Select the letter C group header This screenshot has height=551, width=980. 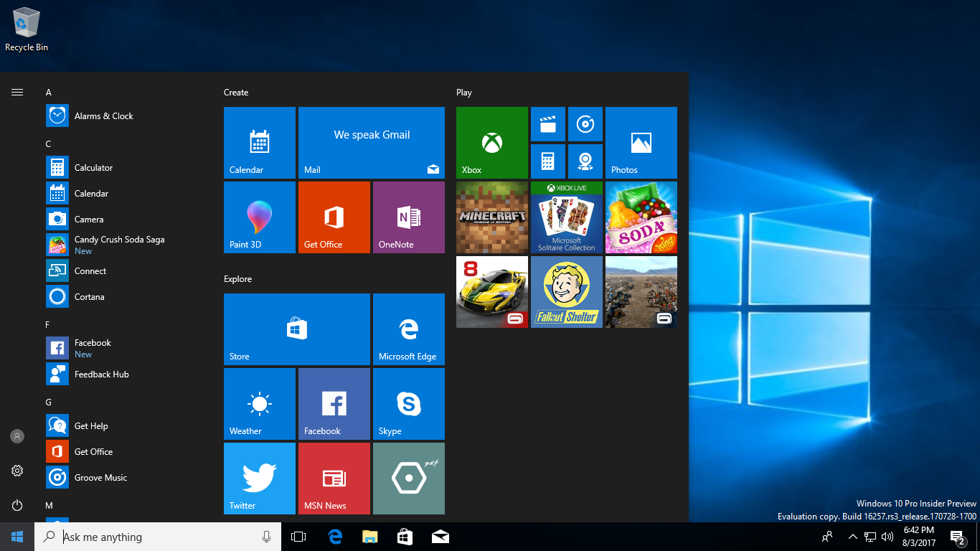49,144
